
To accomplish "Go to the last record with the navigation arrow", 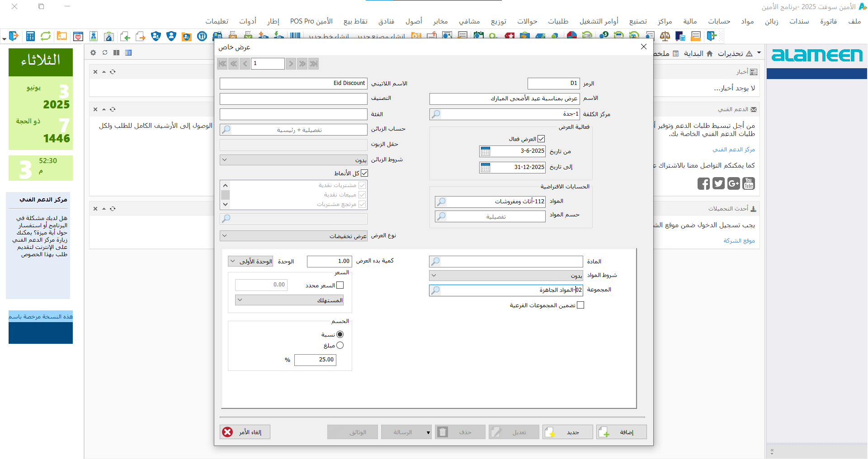I will 314,64.
